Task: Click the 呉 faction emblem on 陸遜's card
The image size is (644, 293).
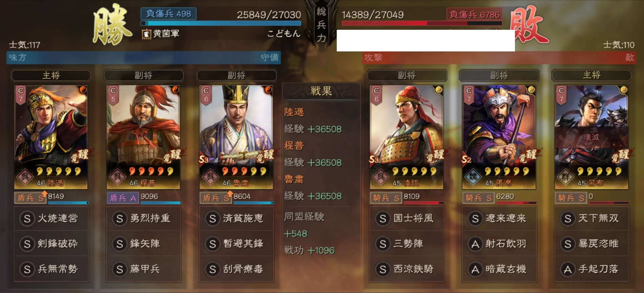Action: (25, 177)
